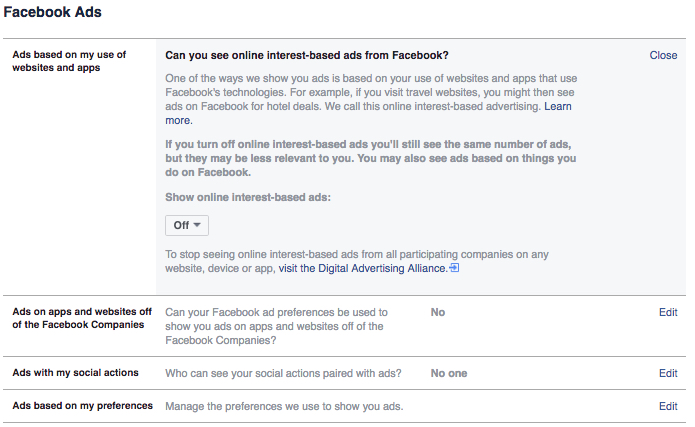
Task: Open the Off dropdown for interest-based ads
Action: click(187, 225)
